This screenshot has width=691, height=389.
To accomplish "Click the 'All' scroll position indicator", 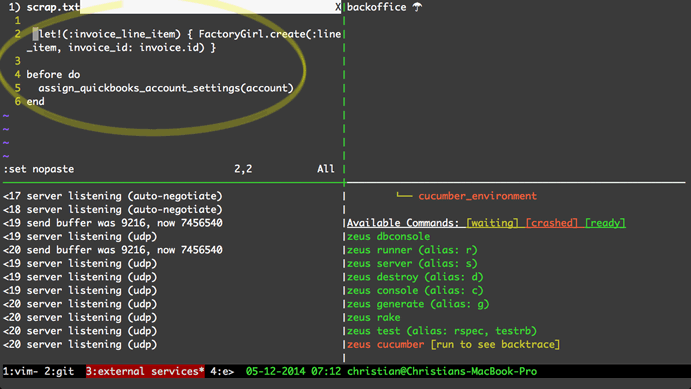I will click(x=326, y=169).
